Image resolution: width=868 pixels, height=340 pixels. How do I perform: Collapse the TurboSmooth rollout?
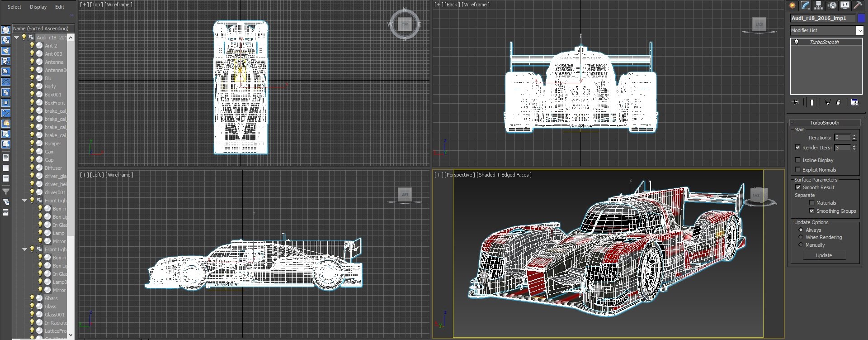point(824,123)
